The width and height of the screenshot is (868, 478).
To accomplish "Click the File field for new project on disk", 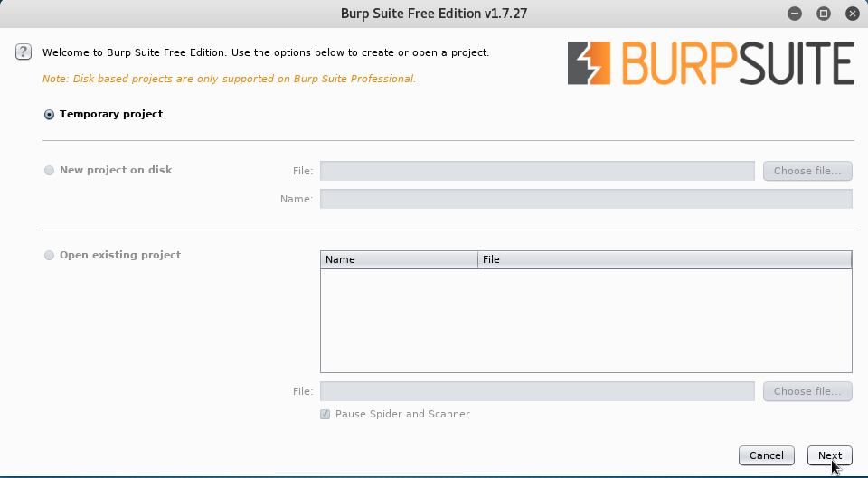I will [x=537, y=171].
